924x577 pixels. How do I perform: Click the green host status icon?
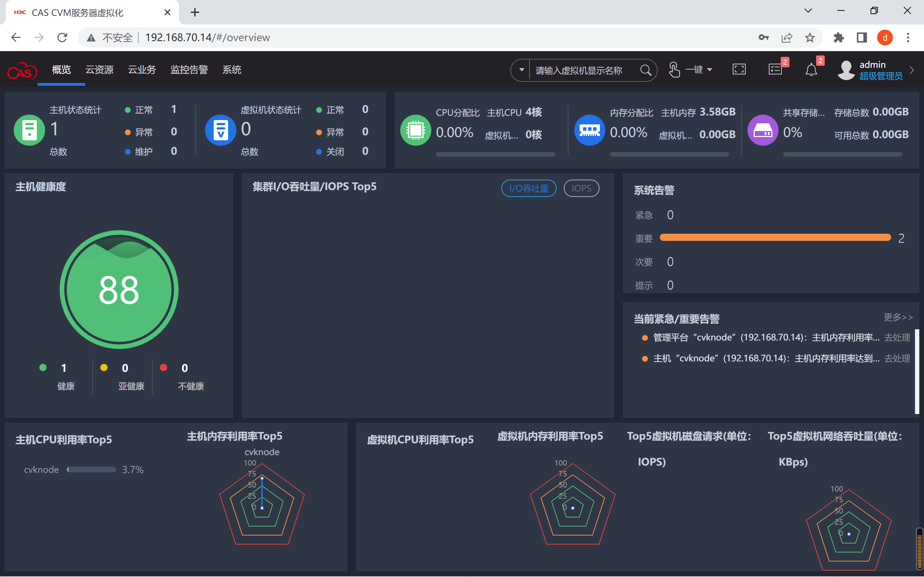point(29,130)
